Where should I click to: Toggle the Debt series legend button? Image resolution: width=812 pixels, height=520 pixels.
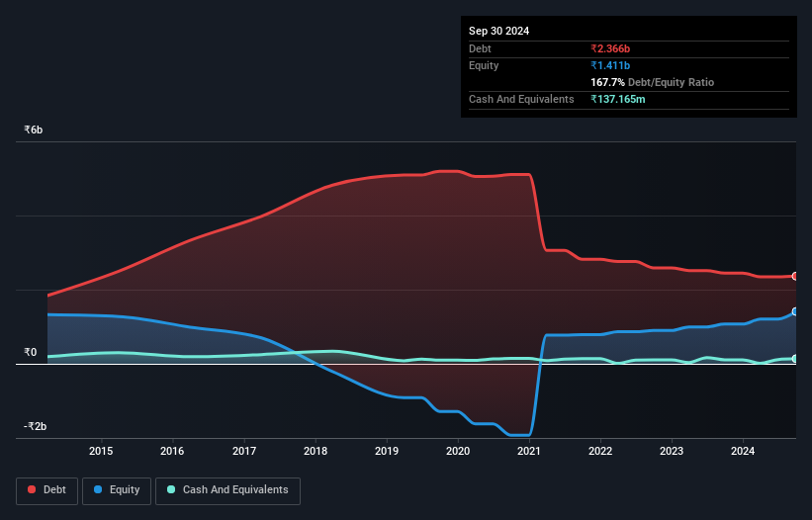click(x=47, y=490)
